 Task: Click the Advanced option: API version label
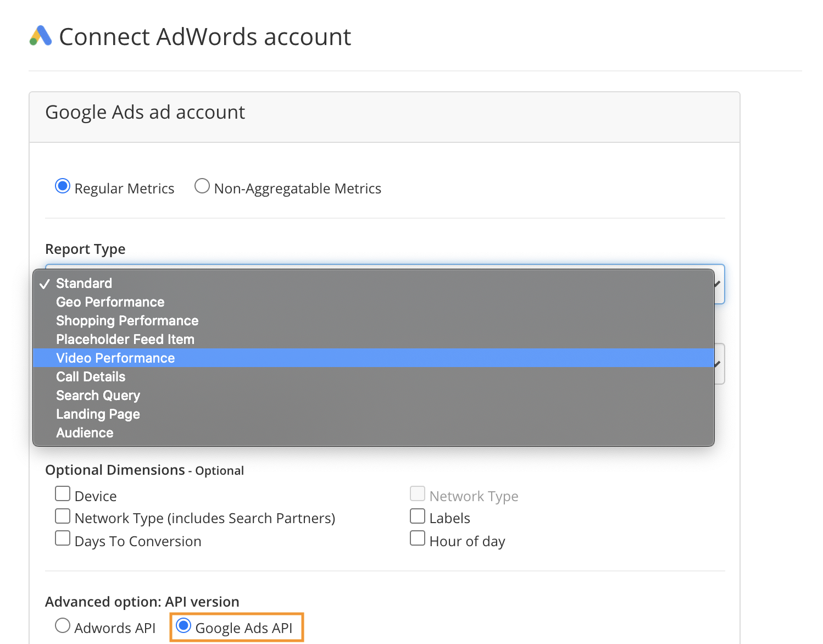(x=142, y=602)
